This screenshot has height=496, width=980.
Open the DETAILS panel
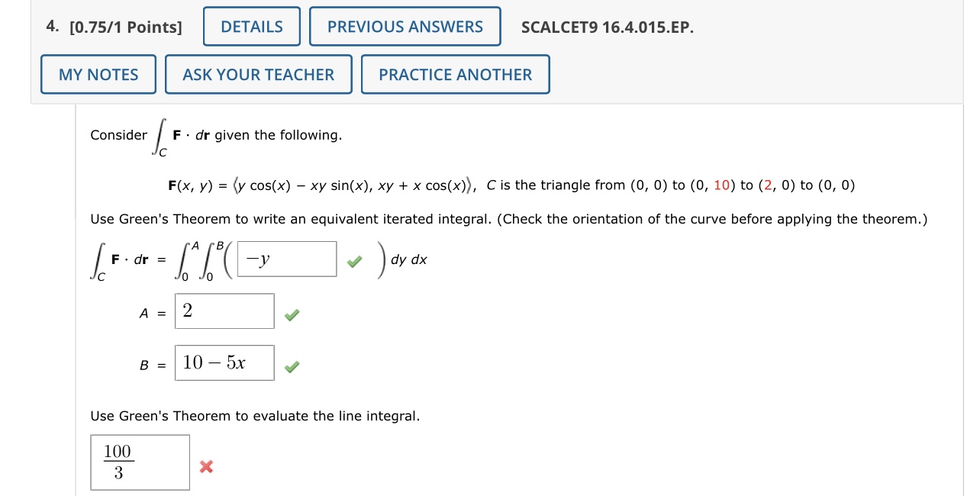coord(251,26)
